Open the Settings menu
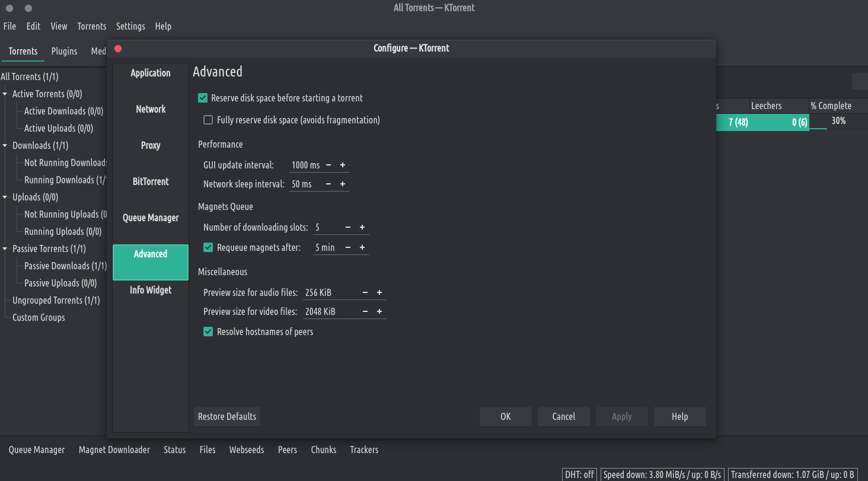Viewport: 868px width, 481px height. point(130,26)
